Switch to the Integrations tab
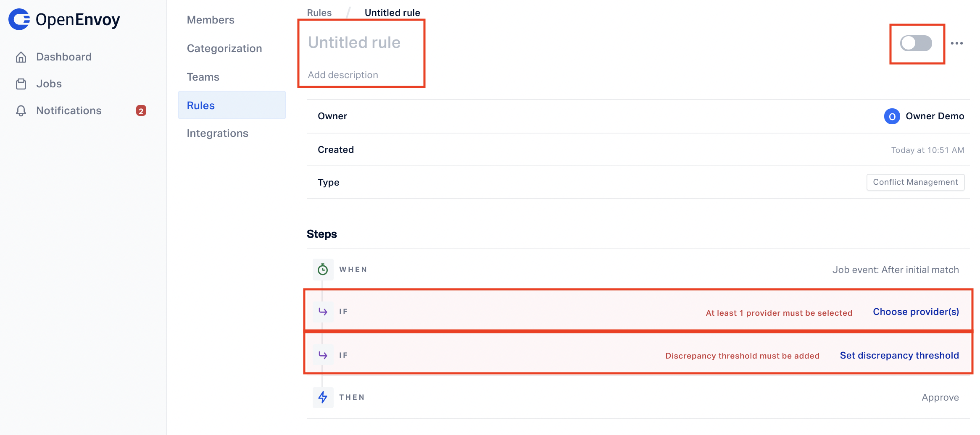Image resolution: width=980 pixels, height=435 pixels. (218, 134)
